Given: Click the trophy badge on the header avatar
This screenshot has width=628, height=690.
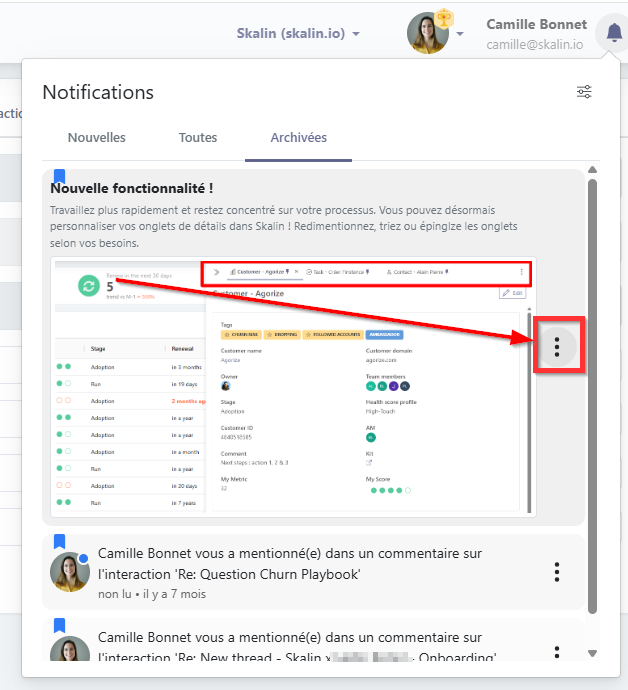Looking at the screenshot, I should pos(444,18).
